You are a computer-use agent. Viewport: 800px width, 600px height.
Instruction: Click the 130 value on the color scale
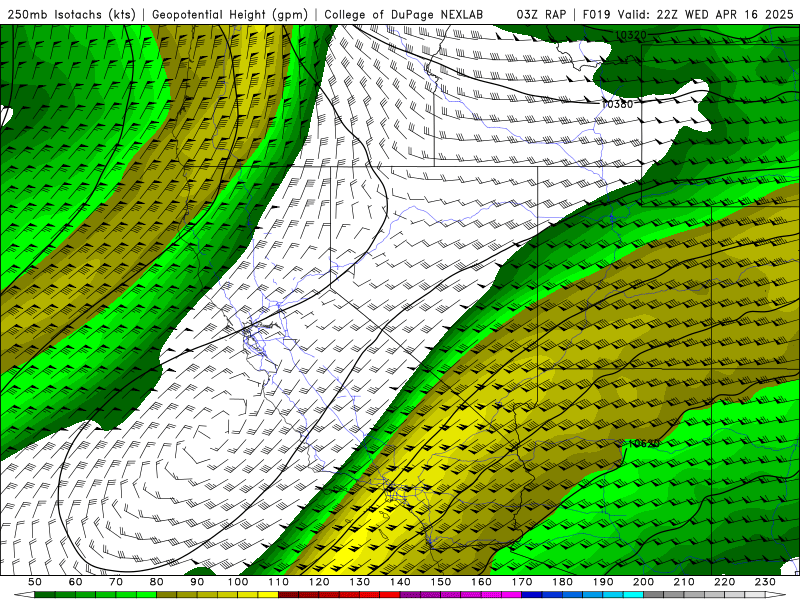click(x=360, y=582)
